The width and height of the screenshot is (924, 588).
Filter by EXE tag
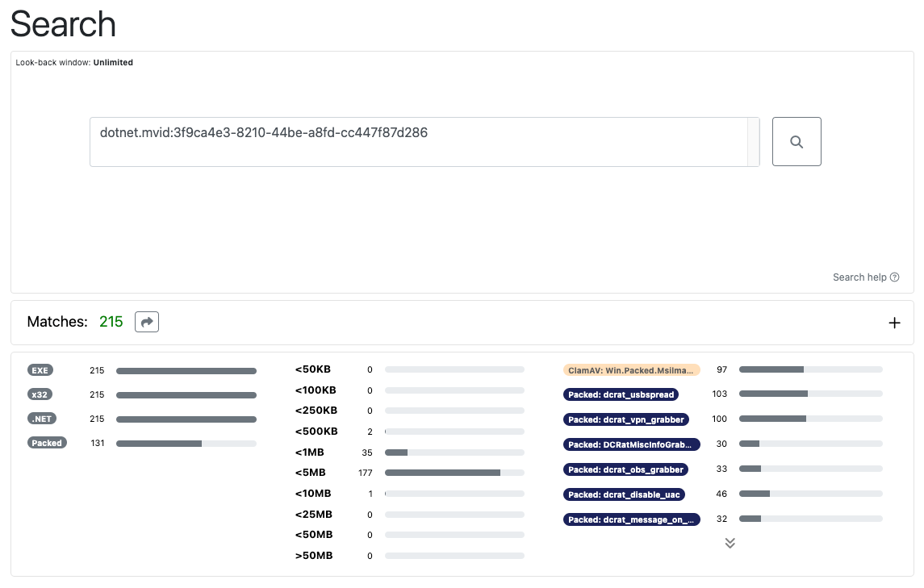click(x=40, y=370)
